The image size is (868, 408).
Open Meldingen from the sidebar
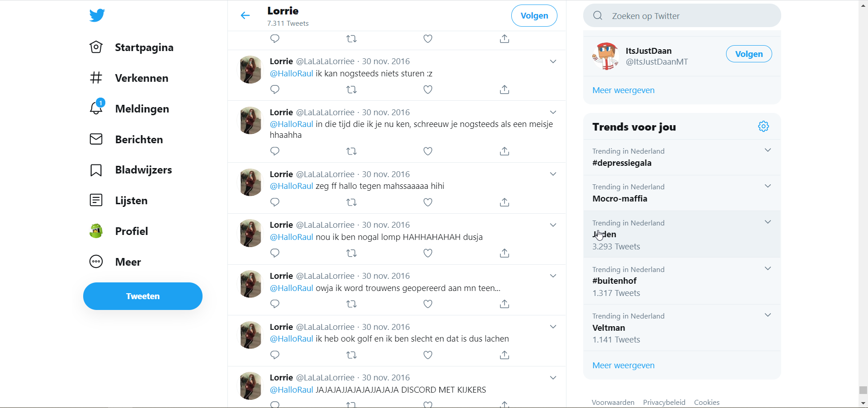(142, 109)
